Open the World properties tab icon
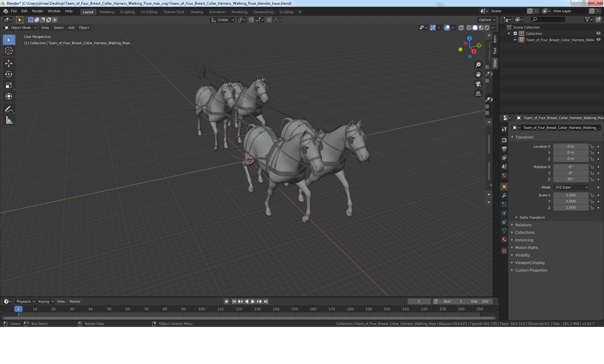The image size is (604, 364). pos(504,175)
